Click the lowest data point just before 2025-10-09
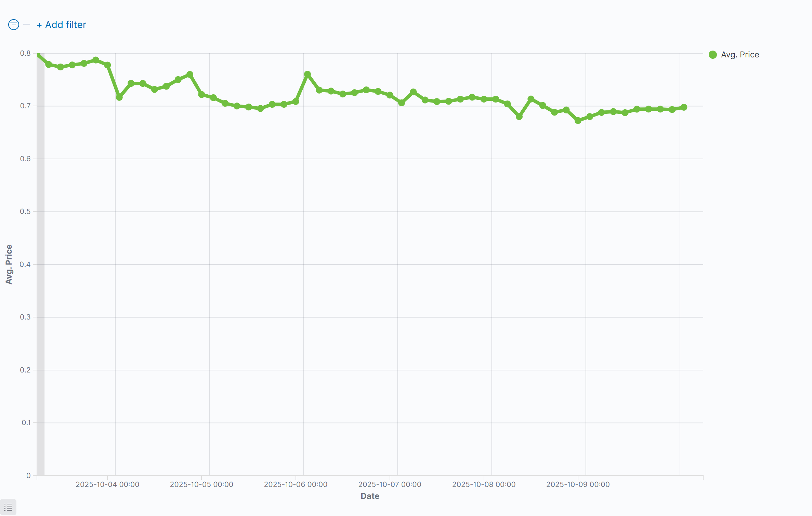 [x=578, y=120]
